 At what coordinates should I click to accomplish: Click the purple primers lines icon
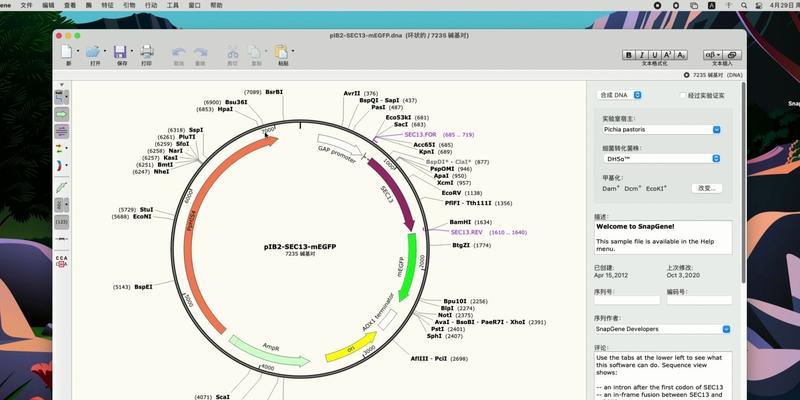(61, 132)
